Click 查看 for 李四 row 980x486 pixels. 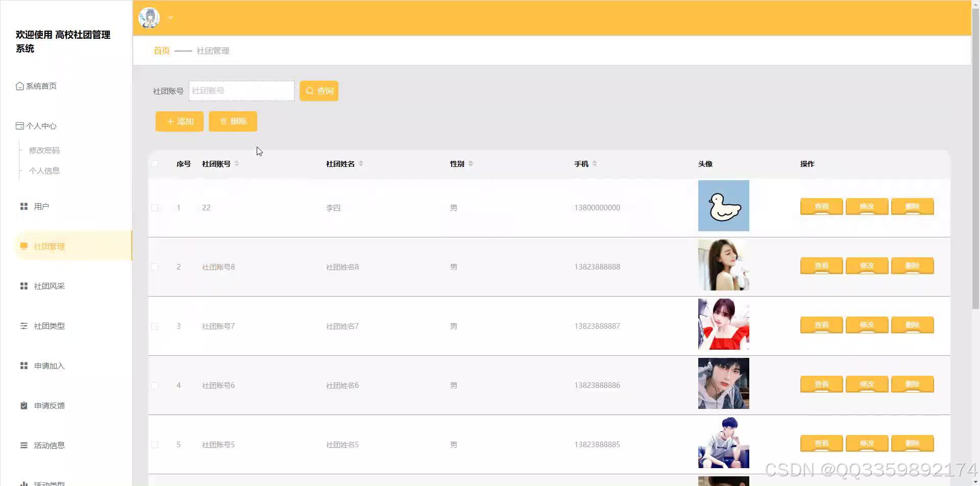[822, 206]
